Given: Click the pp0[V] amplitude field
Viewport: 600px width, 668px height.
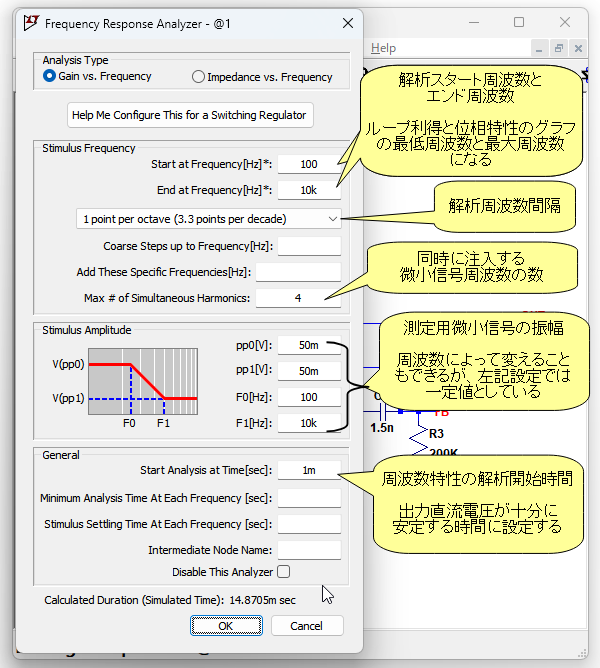Looking at the screenshot, I should [307, 345].
